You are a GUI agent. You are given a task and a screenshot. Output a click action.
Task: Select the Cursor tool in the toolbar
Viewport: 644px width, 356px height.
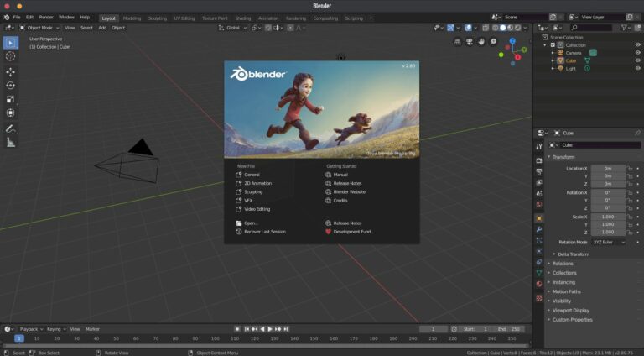coord(10,56)
